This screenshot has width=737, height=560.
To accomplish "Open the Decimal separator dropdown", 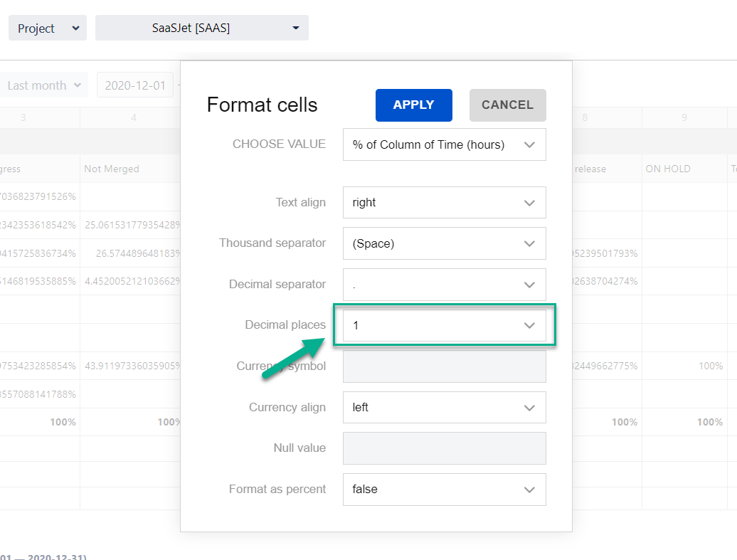I will pos(444,285).
